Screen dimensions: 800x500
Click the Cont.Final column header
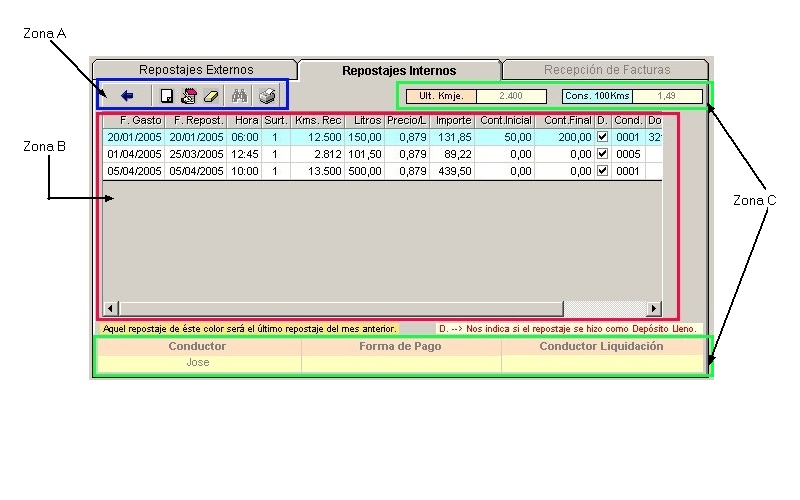[x=565, y=120]
